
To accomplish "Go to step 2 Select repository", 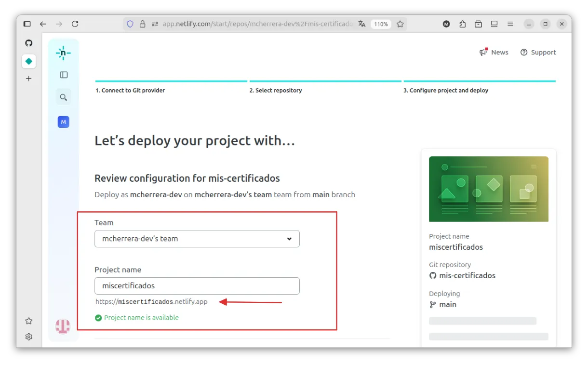I will pos(276,90).
